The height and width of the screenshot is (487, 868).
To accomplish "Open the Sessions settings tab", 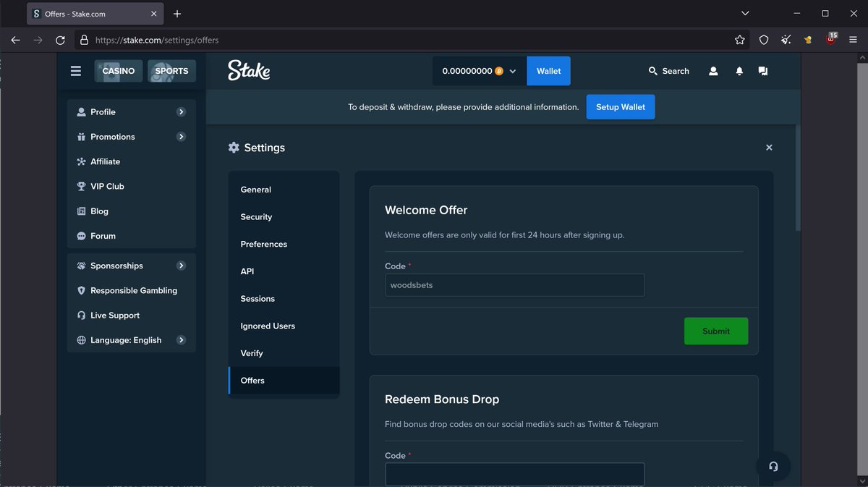I will click(x=284, y=299).
